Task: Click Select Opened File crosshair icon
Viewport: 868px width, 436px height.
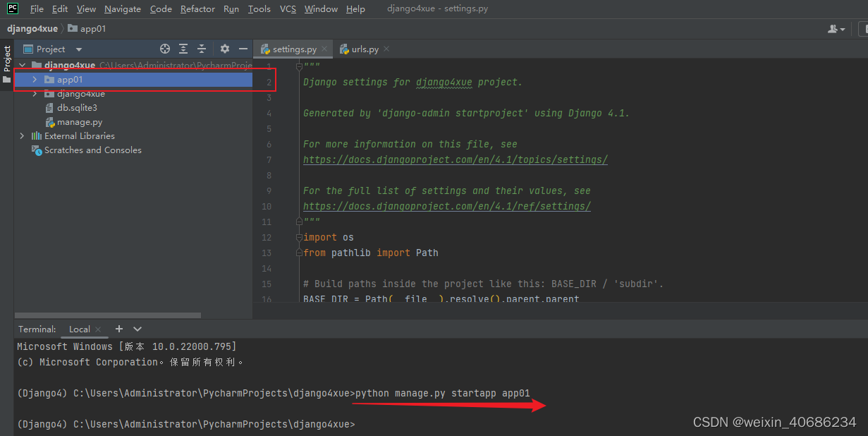Action: [165, 49]
